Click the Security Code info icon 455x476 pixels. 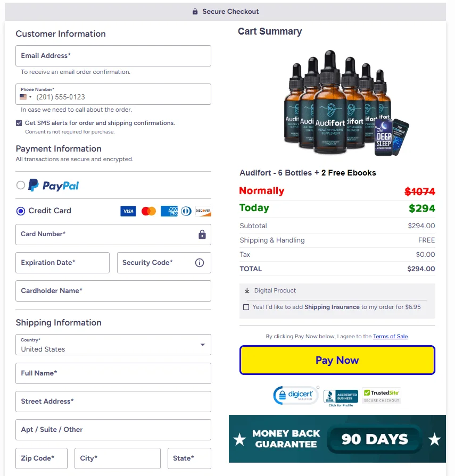point(200,262)
